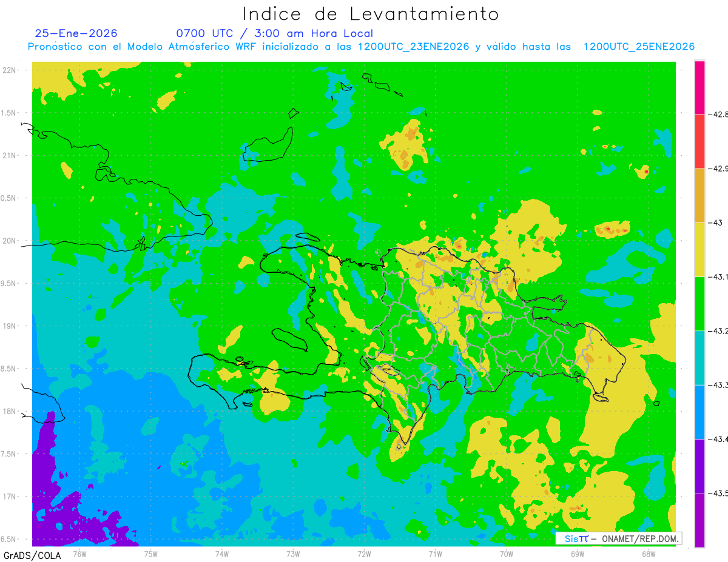The width and height of the screenshot is (728, 562).
Task: Click the purple color bar segment below -43.4
Action: coord(699,466)
